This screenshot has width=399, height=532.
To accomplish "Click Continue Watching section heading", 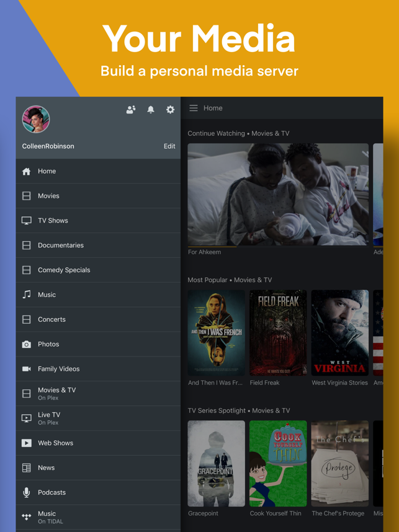I will (x=238, y=133).
